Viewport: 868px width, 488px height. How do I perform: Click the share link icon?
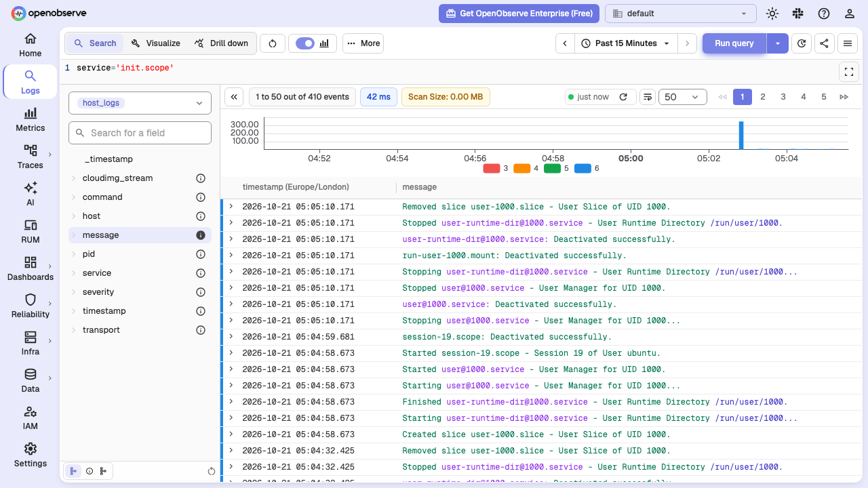click(824, 43)
